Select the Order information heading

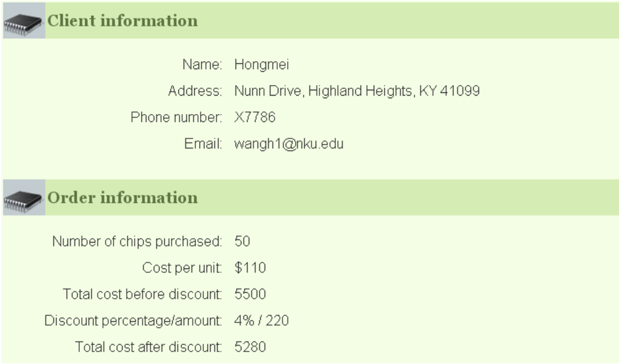[122, 198]
